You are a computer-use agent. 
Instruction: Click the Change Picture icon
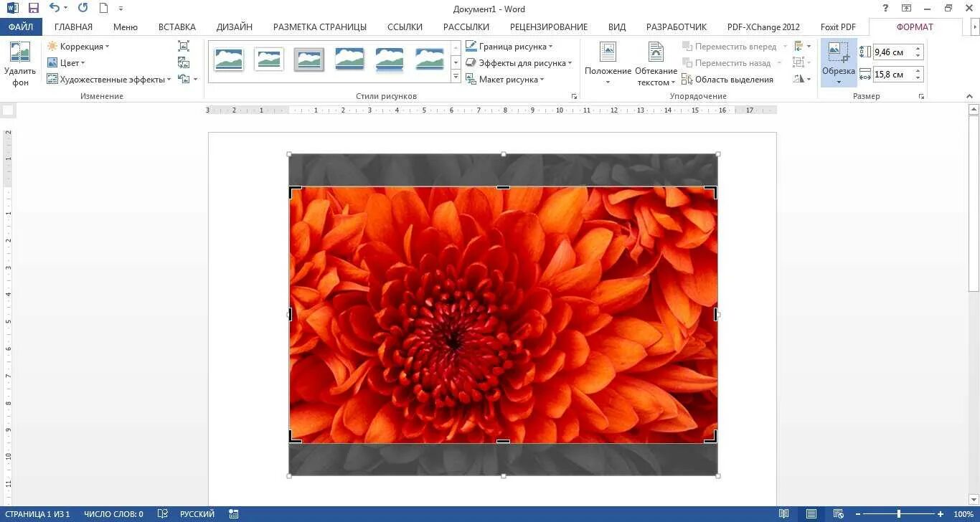[x=184, y=62]
